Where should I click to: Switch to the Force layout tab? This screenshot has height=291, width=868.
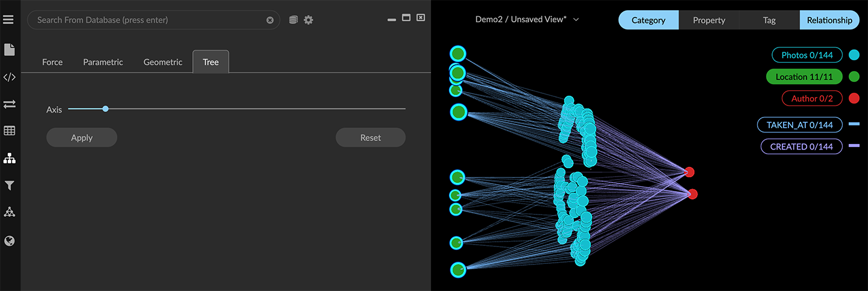(52, 62)
